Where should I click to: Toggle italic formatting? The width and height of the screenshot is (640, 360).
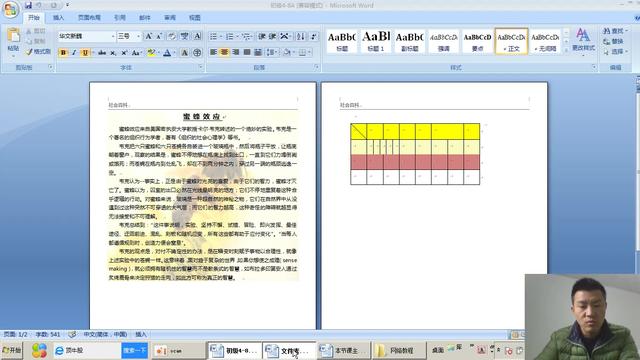(74, 53)
